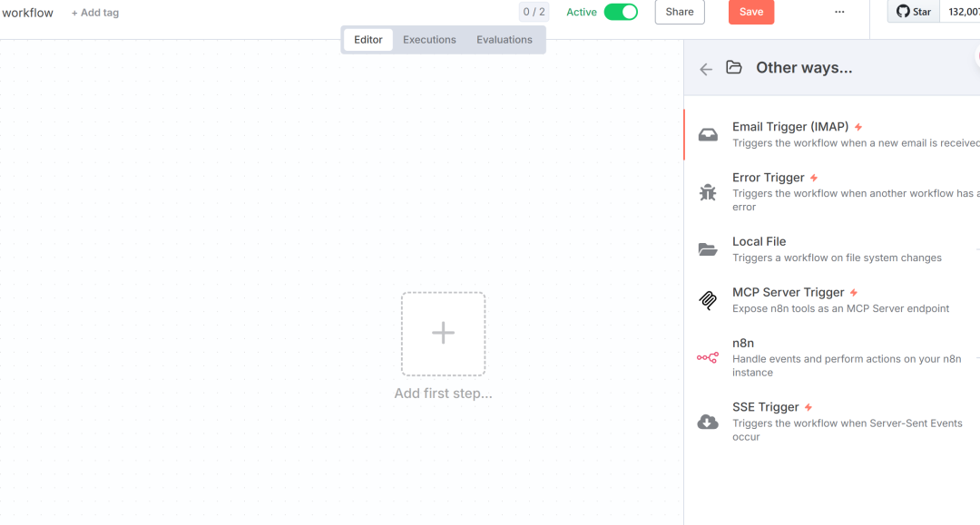Click the + Add tag link

(x=95, y=13)
